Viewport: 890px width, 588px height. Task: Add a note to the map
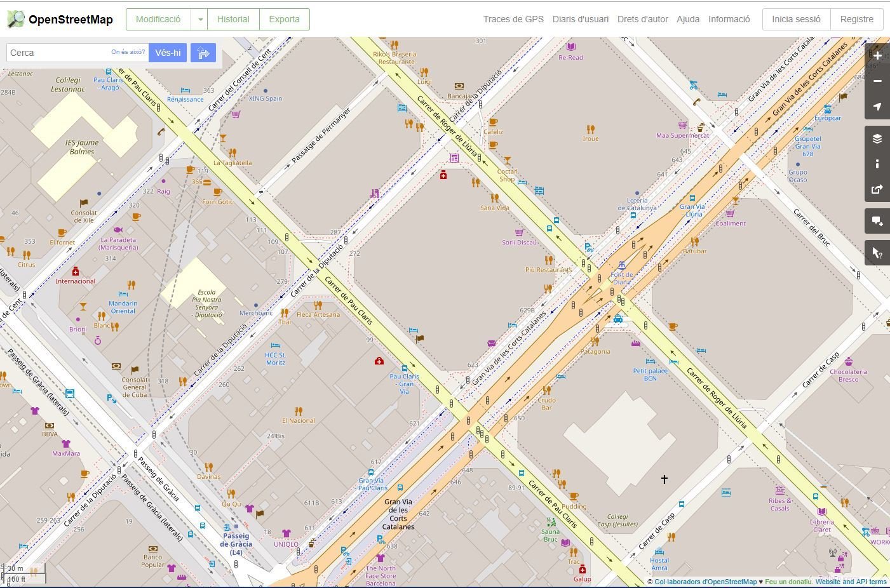(877, 221)
